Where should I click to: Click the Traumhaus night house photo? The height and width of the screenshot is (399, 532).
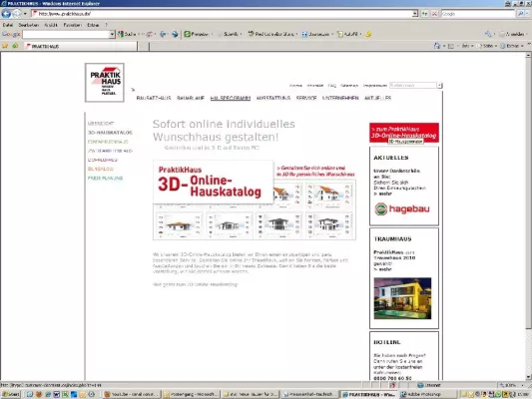[402, 298]
